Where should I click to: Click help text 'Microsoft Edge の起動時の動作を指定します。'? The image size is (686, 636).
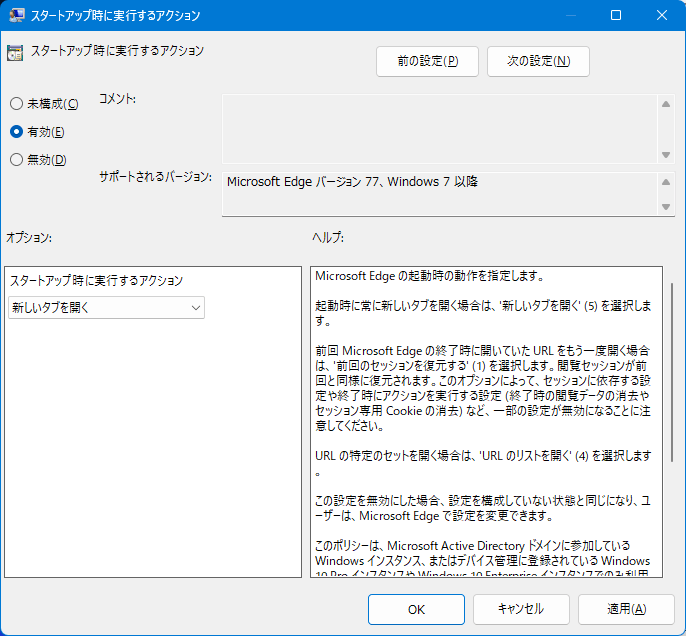(x=430, y=276)
